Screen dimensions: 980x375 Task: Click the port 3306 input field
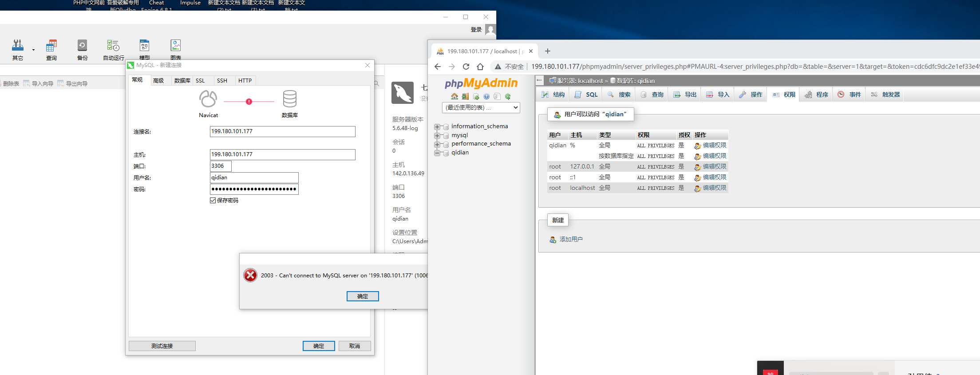tap(221, 166)
